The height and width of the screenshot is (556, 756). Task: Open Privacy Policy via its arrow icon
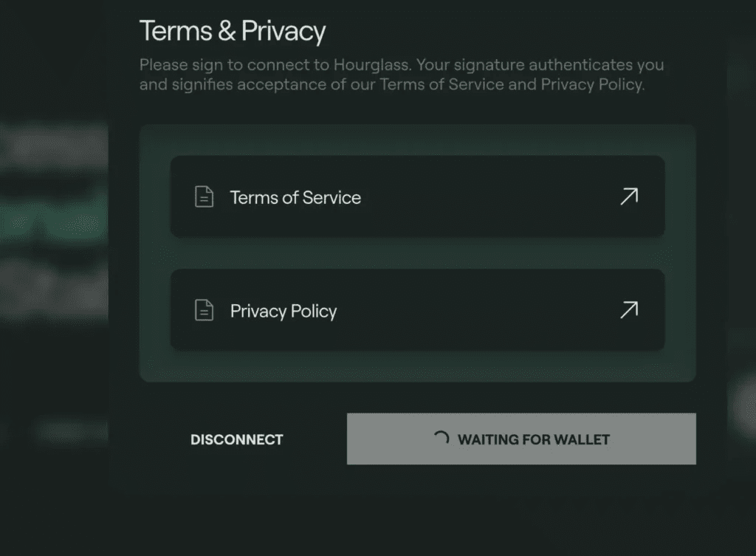click(629, 310)
